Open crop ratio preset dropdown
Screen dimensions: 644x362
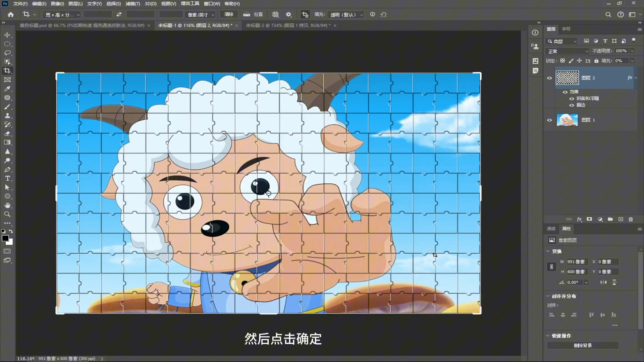tap(62, 15)
